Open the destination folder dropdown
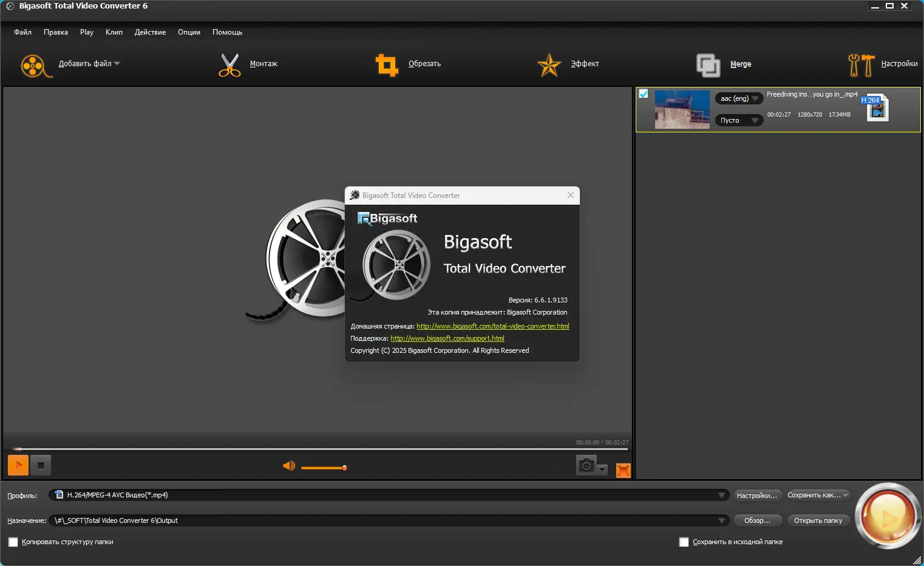Screen dimensions: 924x566 pos(722,520)
